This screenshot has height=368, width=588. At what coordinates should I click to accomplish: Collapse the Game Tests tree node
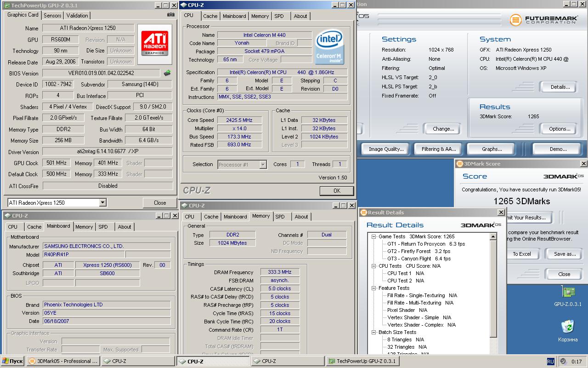pyautogui.click(x=374, y=236)
